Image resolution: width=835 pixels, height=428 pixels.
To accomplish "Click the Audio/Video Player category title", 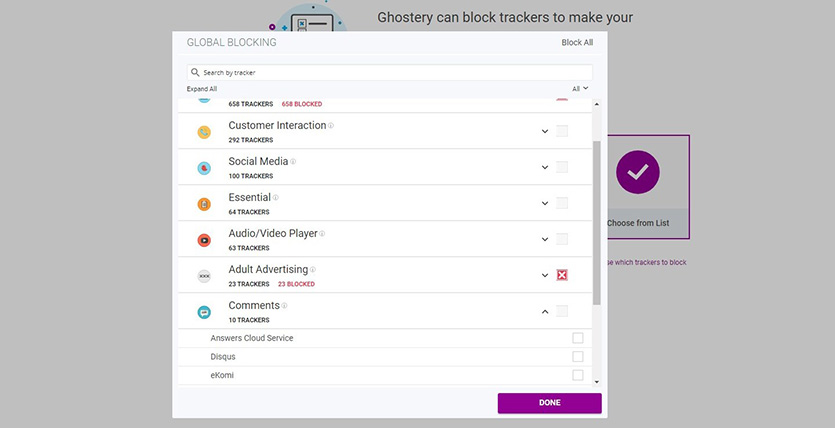I will tap(273, 234).
